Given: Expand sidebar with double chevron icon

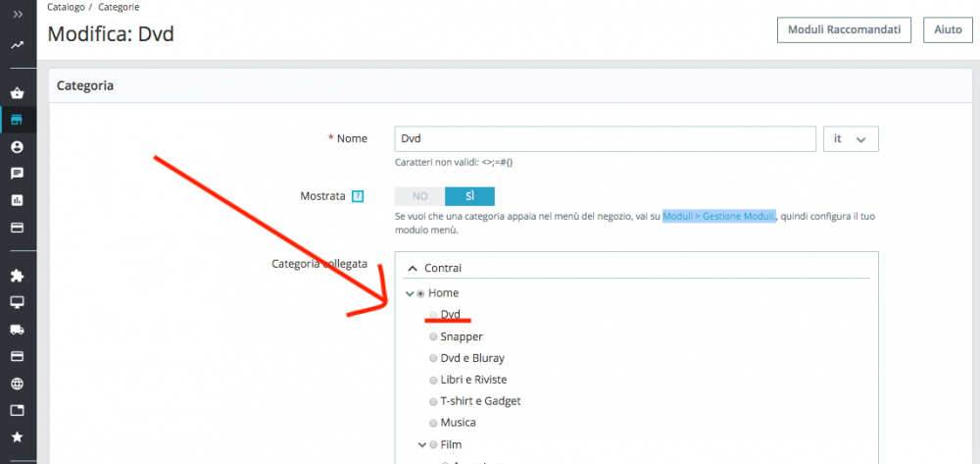Looking at the screenshot, I should [18, 13].
